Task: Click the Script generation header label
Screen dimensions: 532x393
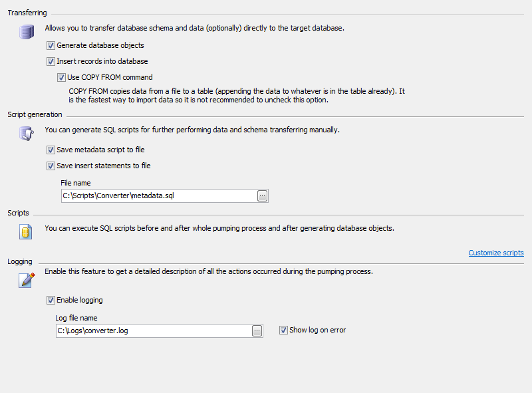Action: click(x=34, y=114)
